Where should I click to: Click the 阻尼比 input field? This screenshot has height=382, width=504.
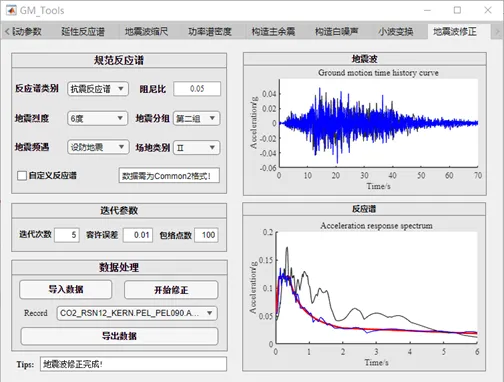[x=197, y=89]
